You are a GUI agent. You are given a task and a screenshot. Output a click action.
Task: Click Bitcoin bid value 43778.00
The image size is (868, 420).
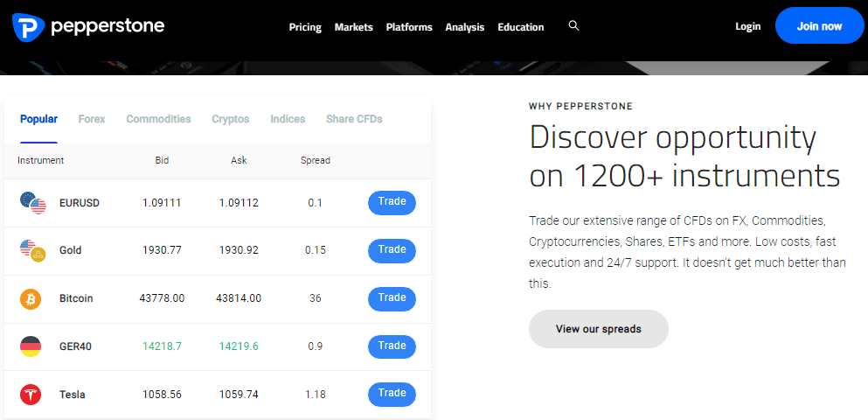point(163,298)
